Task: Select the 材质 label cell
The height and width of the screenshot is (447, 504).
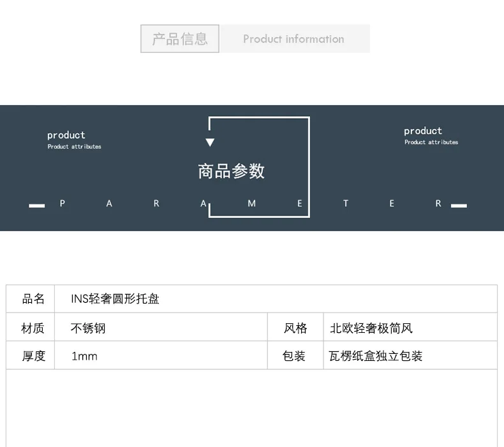Action: [x=31, y=327]
